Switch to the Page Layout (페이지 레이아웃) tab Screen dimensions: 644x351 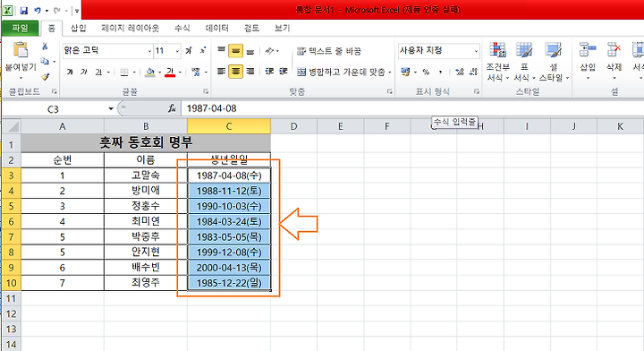131,28
